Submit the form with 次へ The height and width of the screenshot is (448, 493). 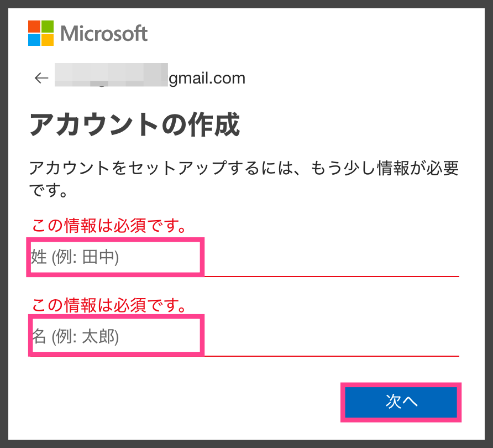[401, 402]
